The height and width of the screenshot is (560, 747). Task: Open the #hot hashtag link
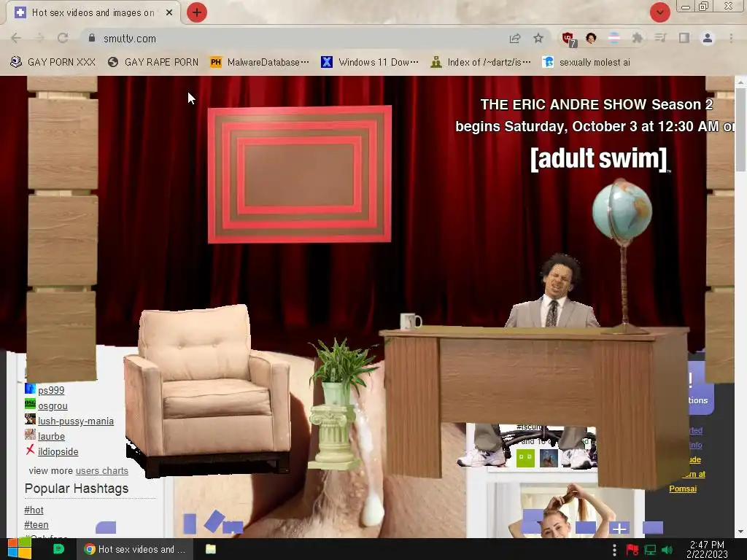coord(34,510)
